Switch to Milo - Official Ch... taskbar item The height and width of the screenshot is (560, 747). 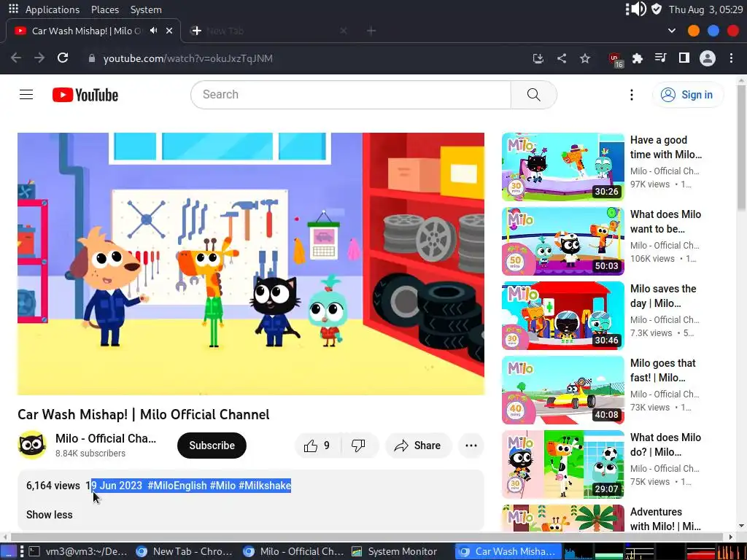[293, 551]
